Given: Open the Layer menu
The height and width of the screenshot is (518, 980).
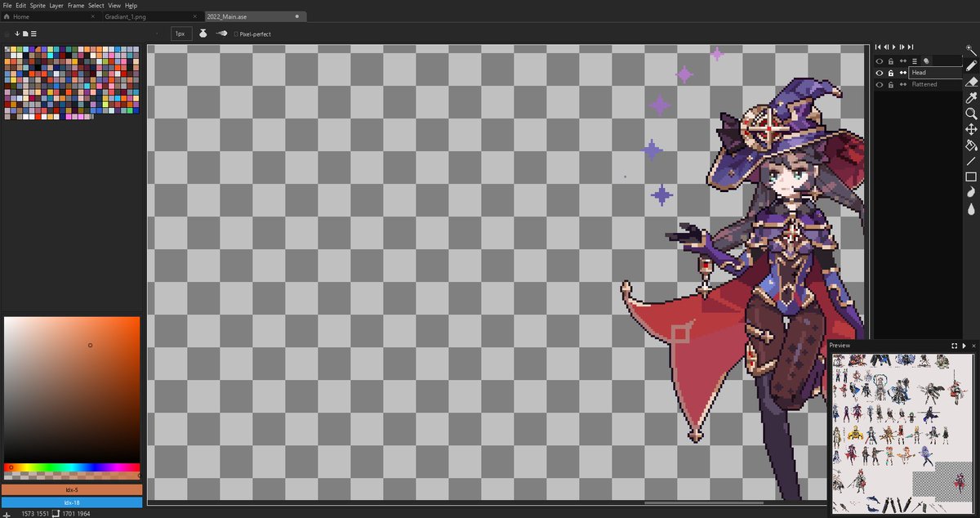Looking at the screenshot, I should click(56, 5).
